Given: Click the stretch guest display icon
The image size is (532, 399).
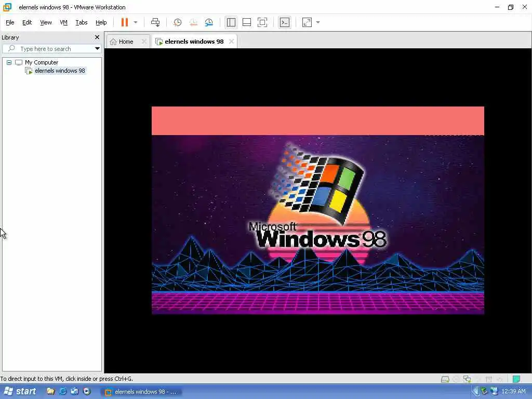Looking at the screenshot, I should 307,22.
